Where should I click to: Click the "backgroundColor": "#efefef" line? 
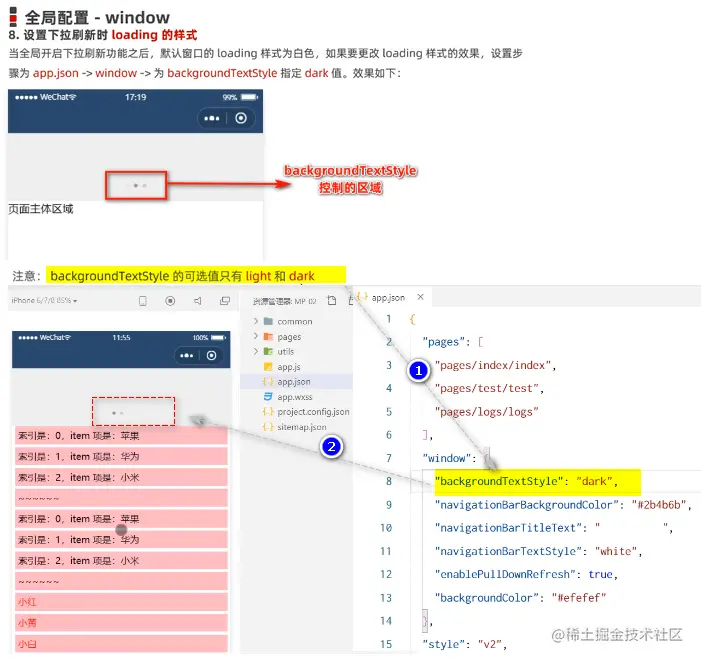(520, 598)
